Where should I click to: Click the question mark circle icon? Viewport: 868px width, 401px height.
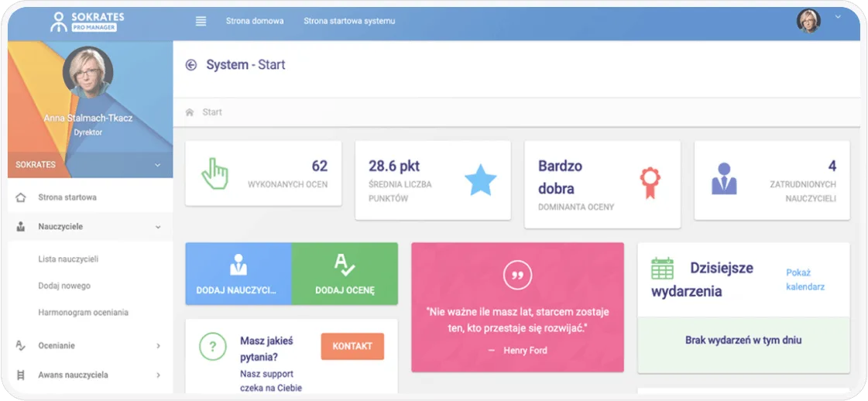[212, 345]
